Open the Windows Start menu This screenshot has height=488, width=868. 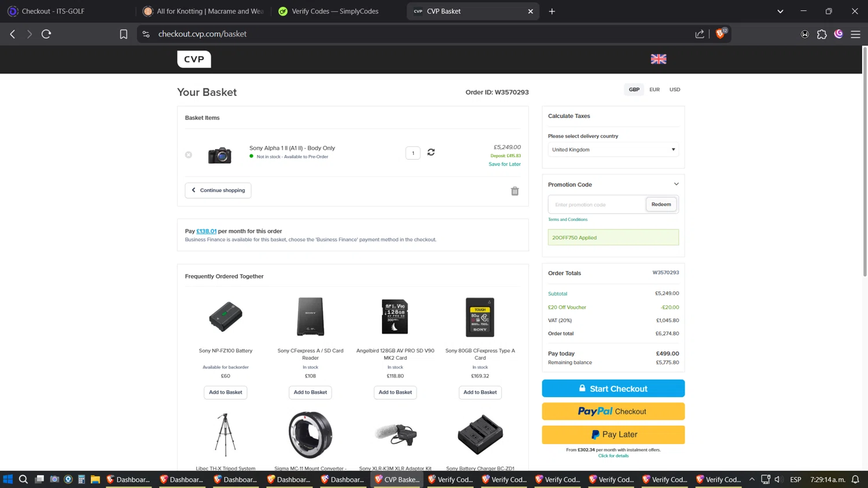[x=8, y=479]
